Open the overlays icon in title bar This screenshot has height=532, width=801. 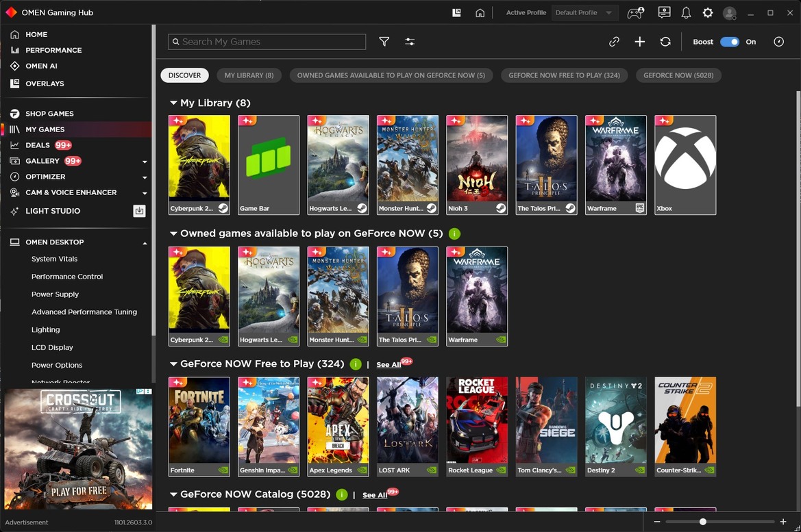pos(457,13)
